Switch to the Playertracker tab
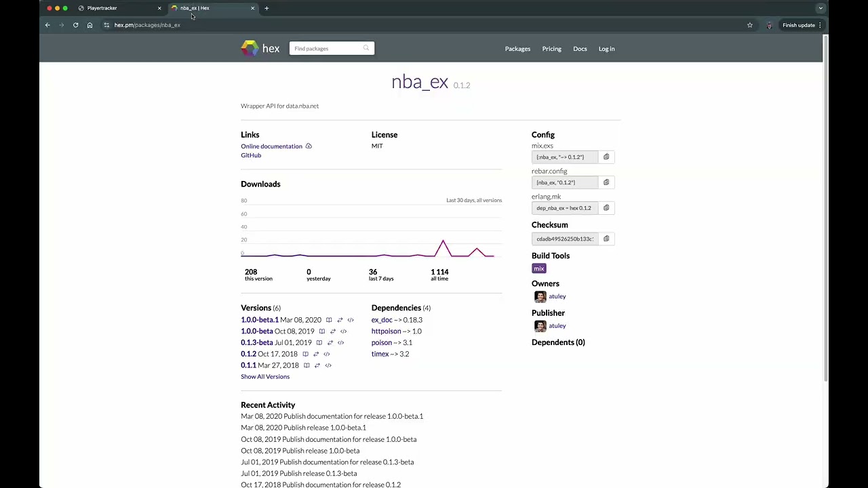 tap(119, 8)
